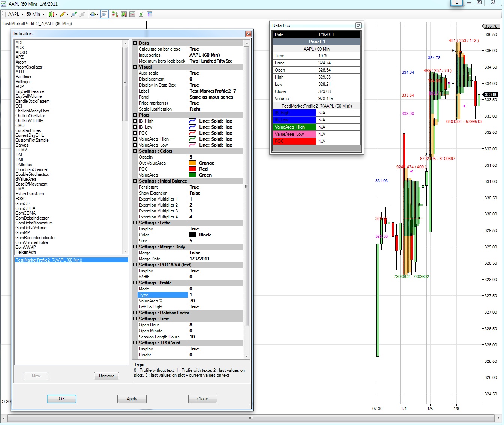The image size is (504, 425).
Task: Collapse Settings : Colors section
Action: [135, 151]
